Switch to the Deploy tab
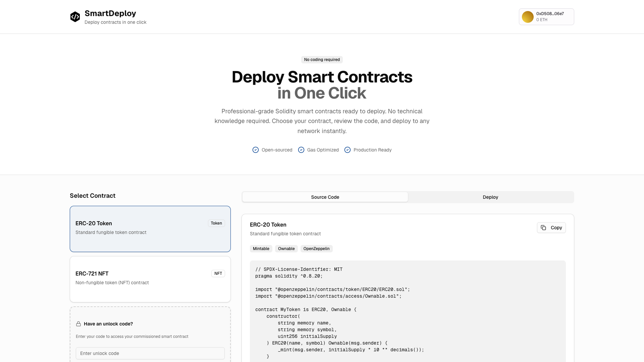 490,197
